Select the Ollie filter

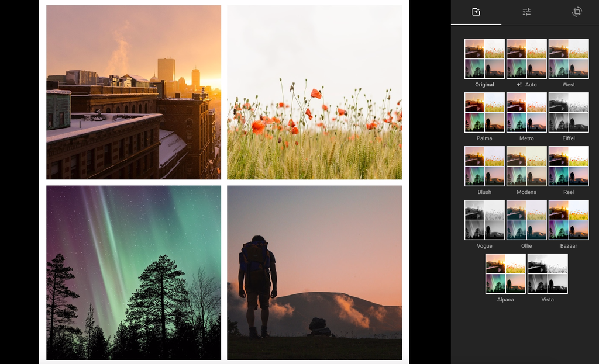[x=526, y=219]
